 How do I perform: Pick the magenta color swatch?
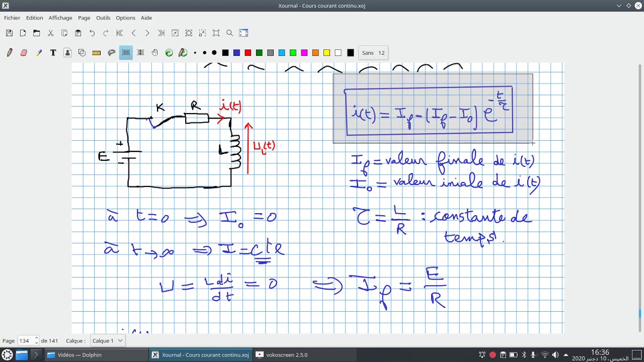click(x=304, y=53)
